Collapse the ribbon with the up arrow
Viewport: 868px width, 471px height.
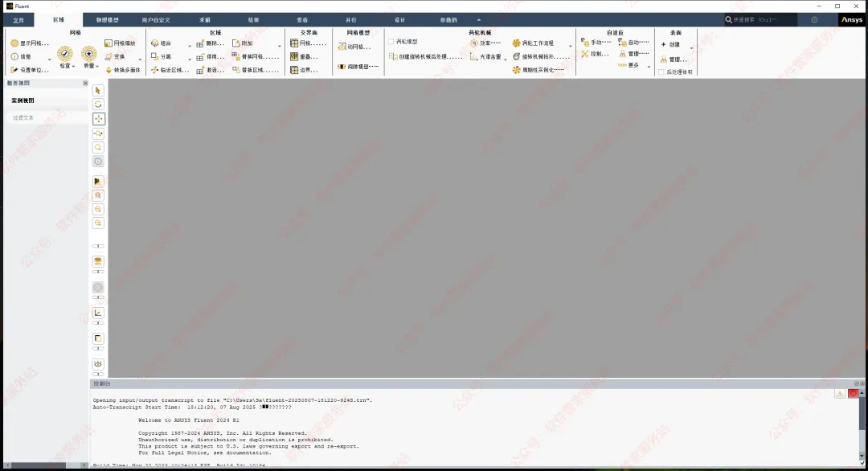[x=479, y=20]
